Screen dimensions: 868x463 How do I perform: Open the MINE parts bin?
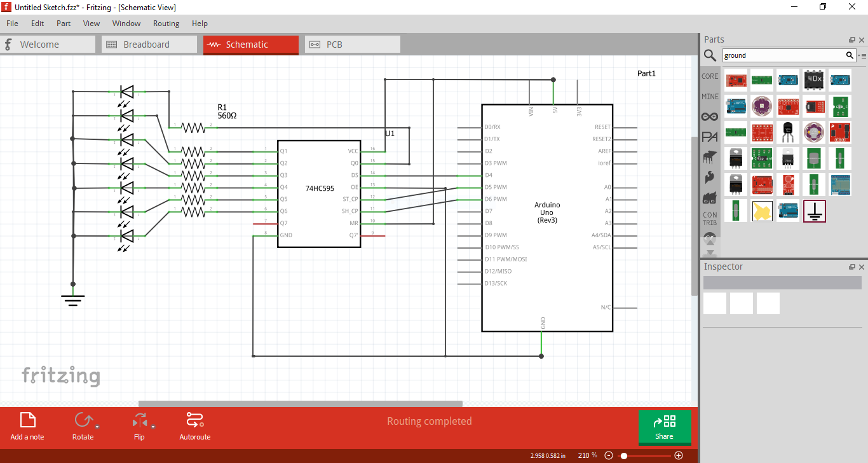(x=709, y=96)
